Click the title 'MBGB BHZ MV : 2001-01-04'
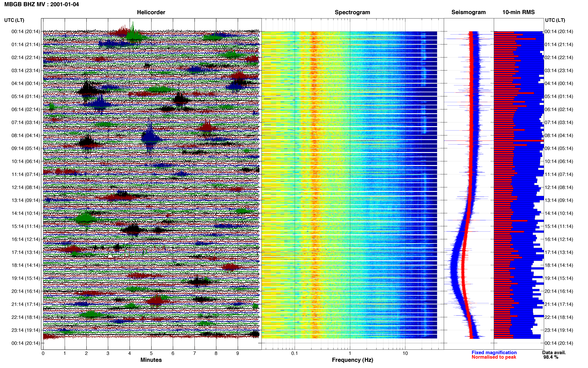 (42, 4)
